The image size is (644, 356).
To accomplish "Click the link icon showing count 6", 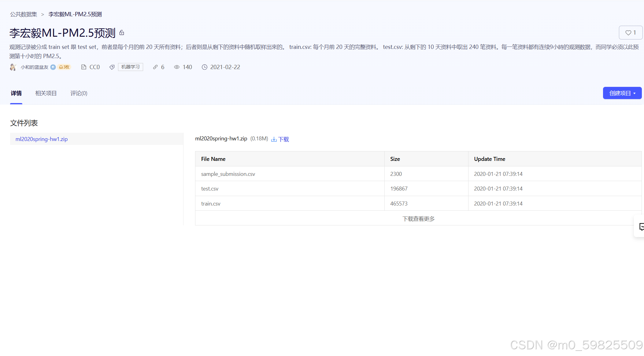I will pos(155,67).
